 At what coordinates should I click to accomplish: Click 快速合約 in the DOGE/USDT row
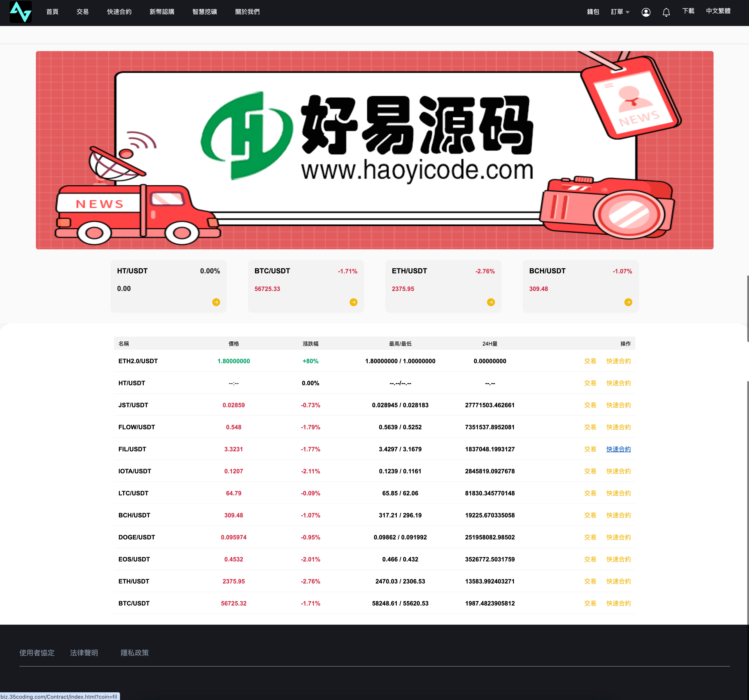[x=618, y=537]
